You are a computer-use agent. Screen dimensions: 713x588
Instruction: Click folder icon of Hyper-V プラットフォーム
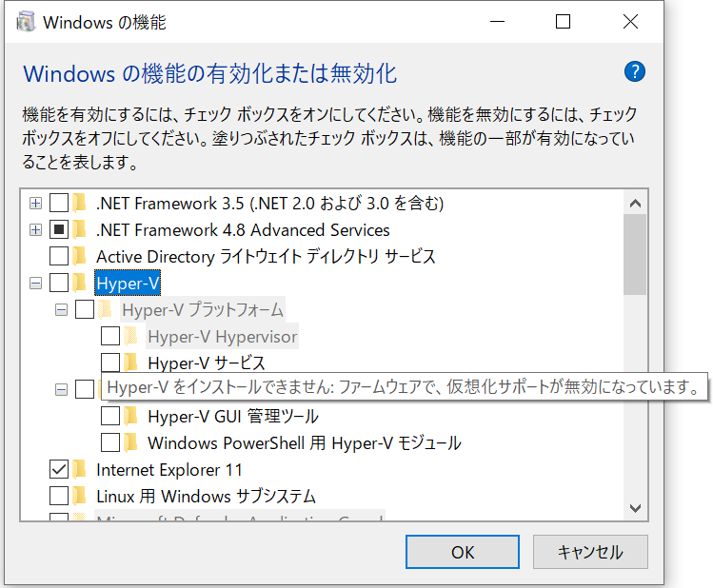(106, 309)
